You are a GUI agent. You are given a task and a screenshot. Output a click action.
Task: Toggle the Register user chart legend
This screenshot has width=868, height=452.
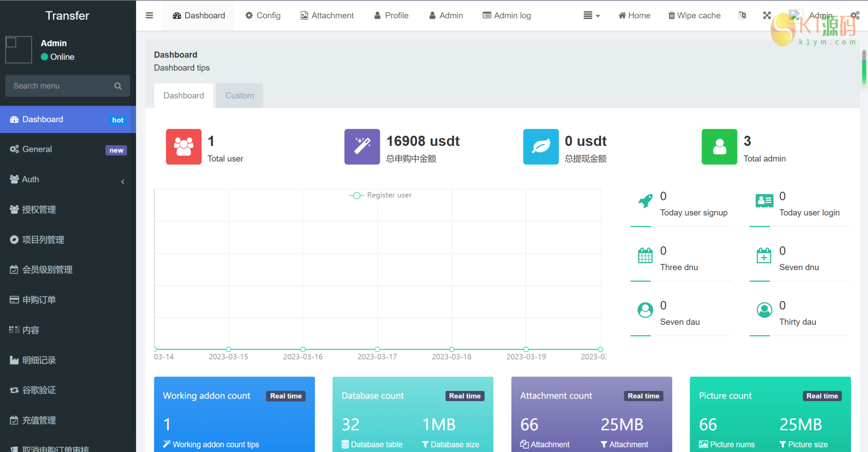click(x=380, y=195)
